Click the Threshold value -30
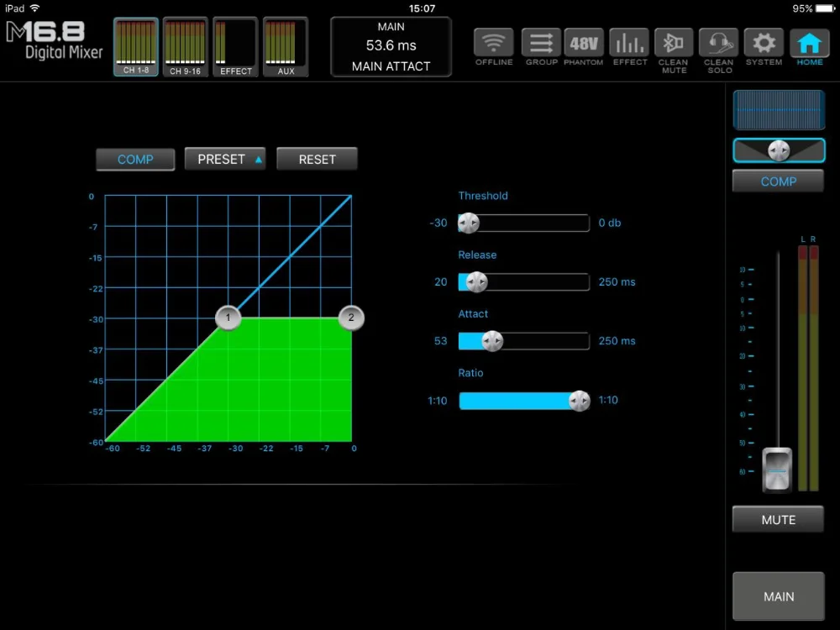840x630 pixels. [438, 223]
